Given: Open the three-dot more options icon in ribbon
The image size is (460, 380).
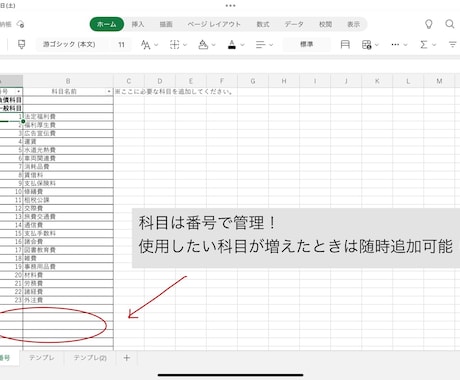Looking at the screenshot, I should (395, 45).
